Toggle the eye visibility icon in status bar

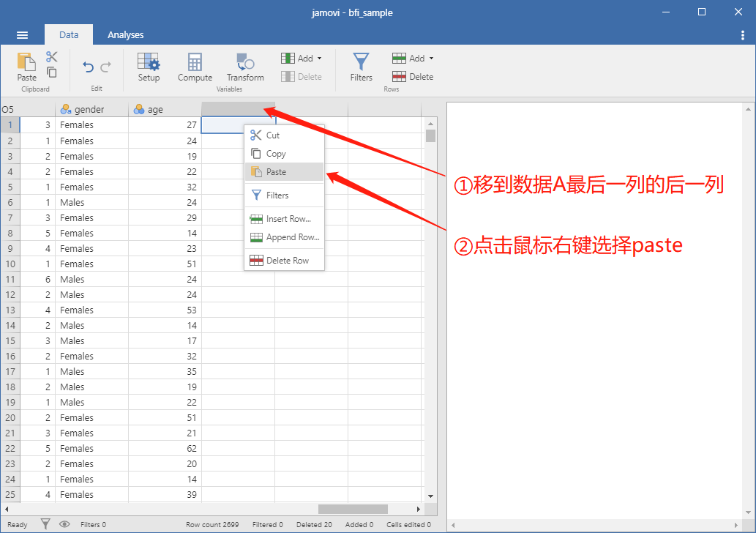64,524
